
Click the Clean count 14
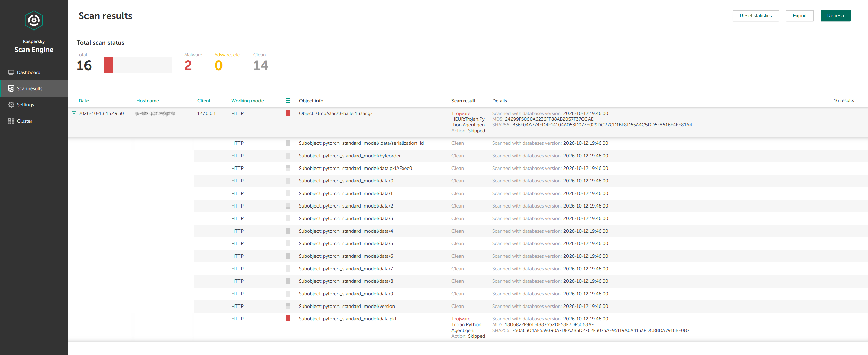click(x=261, y=65)
